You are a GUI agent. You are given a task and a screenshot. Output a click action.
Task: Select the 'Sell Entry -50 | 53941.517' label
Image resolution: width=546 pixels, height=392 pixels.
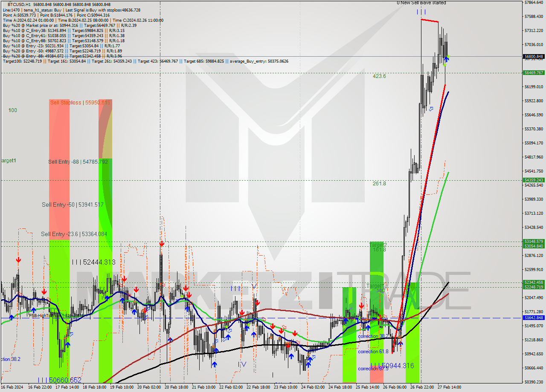click(x=73, y=205)
